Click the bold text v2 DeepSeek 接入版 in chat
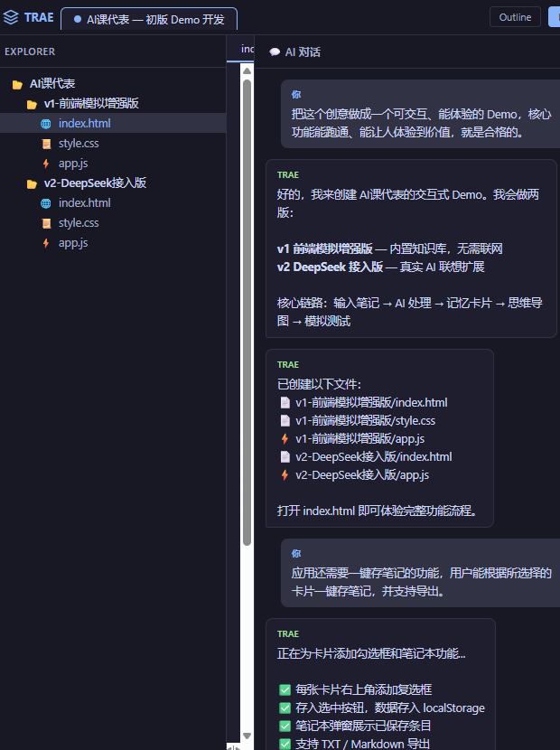Viewport: 560px width, 750px height. pyautogui.click(x=330, y=267)
